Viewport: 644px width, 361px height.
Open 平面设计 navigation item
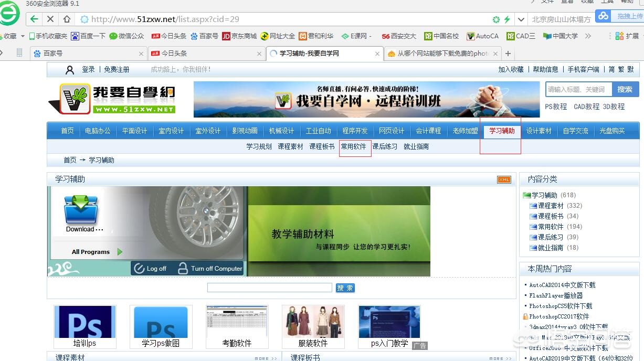[135, 131]
